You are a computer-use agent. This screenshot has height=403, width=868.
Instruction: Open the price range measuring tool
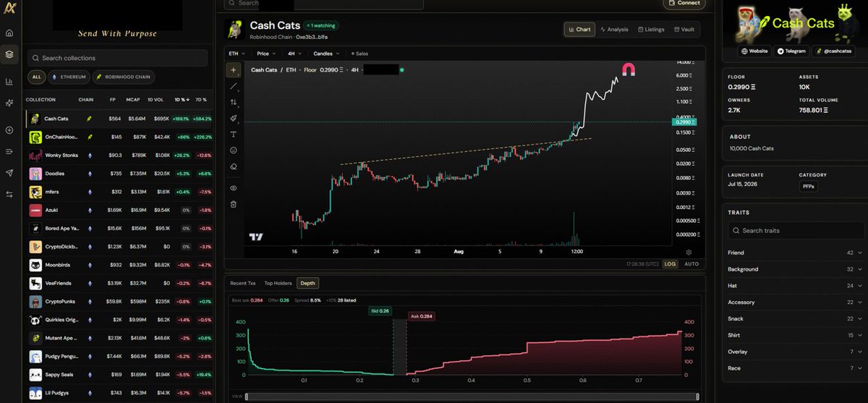pos(233,102)
